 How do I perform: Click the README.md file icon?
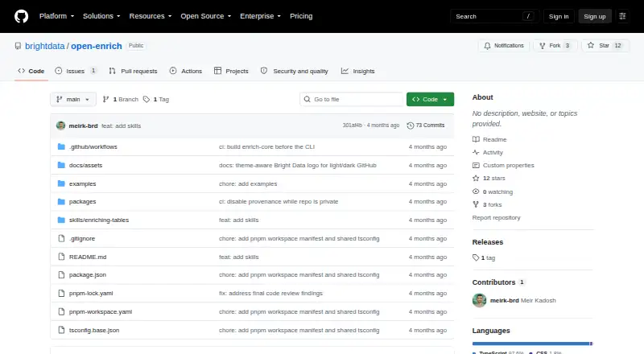61,257
